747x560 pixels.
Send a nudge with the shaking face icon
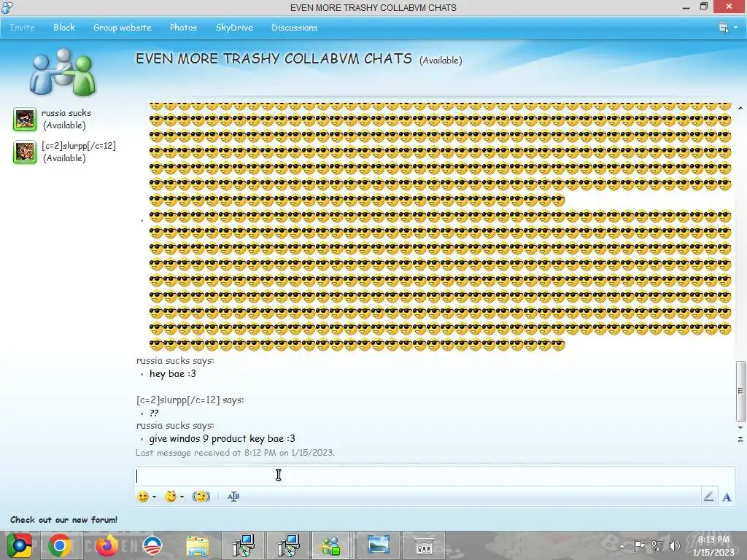tap(201, 497)
